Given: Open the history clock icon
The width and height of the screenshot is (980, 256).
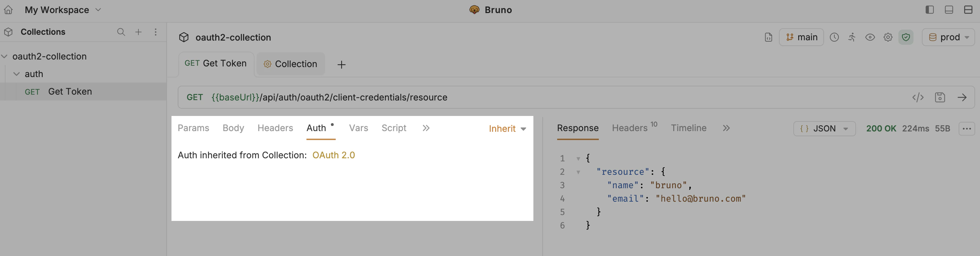Looking at the screenshot, I should (x=834, y=37).
